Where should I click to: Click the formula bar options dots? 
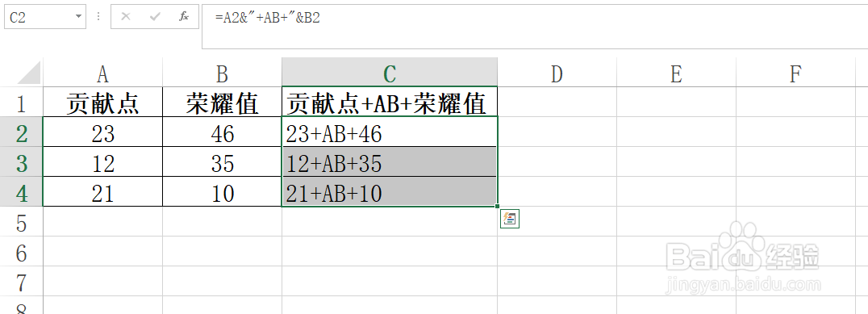(98, 17)
